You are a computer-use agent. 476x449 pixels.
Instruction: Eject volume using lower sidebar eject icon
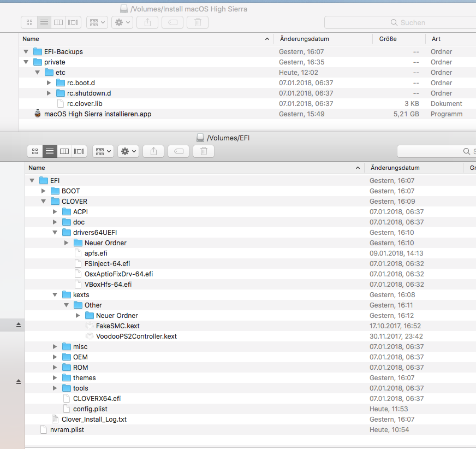pos(19,382)
